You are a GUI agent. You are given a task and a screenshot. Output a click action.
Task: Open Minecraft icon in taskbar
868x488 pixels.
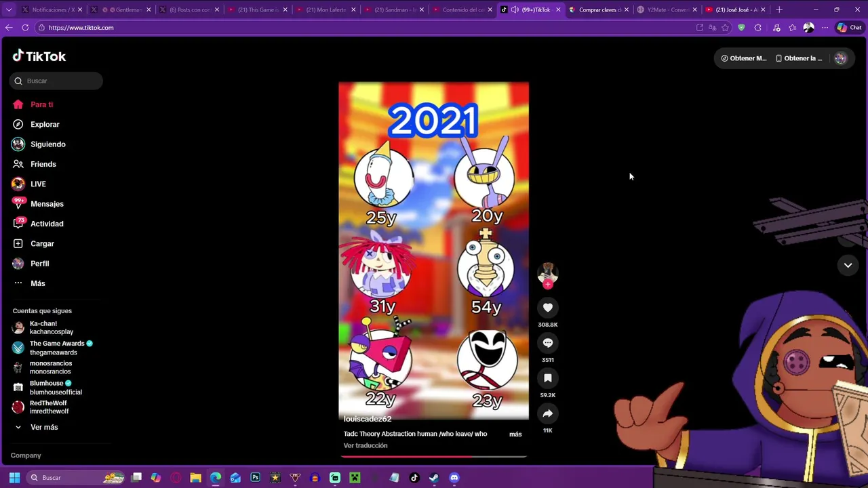pyautogui.click(x=355, y=478)
